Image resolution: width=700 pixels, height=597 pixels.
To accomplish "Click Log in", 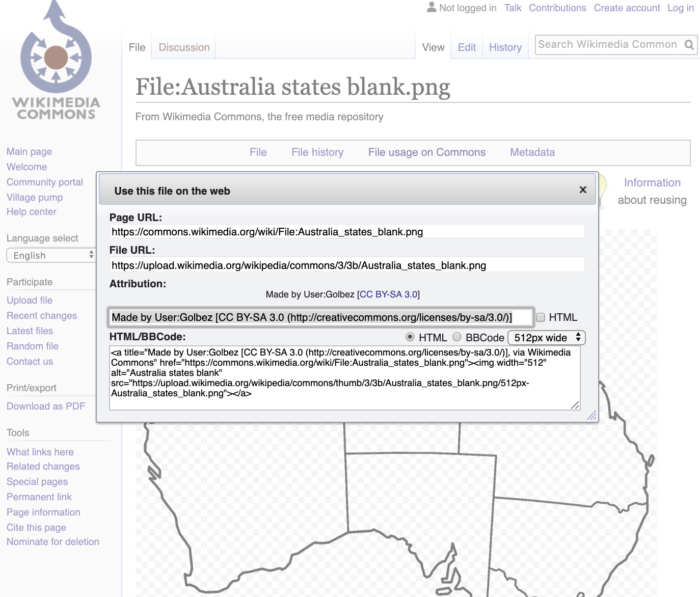I will [x=681, y=8].
